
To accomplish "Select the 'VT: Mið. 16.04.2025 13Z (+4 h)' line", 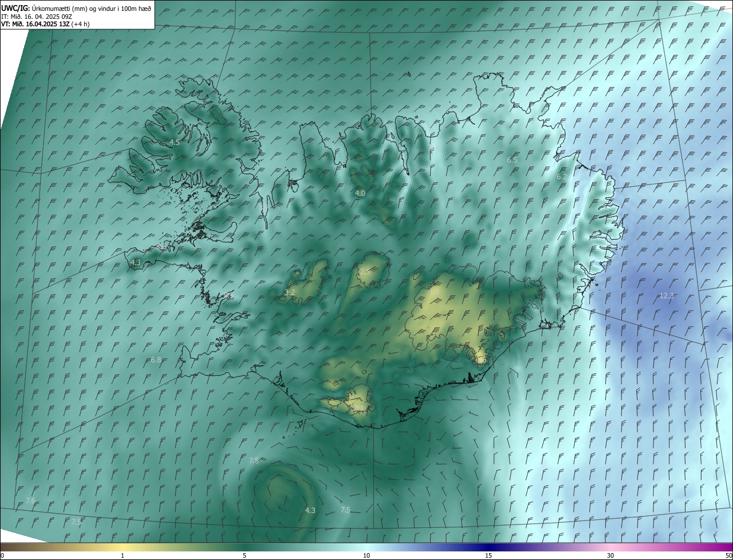I will (x=45, y=24).
